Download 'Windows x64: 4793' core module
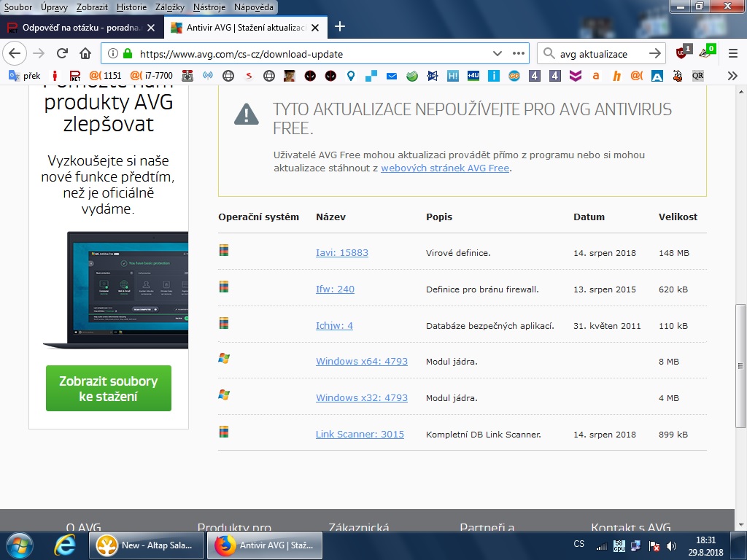 (x=362, y=362)
